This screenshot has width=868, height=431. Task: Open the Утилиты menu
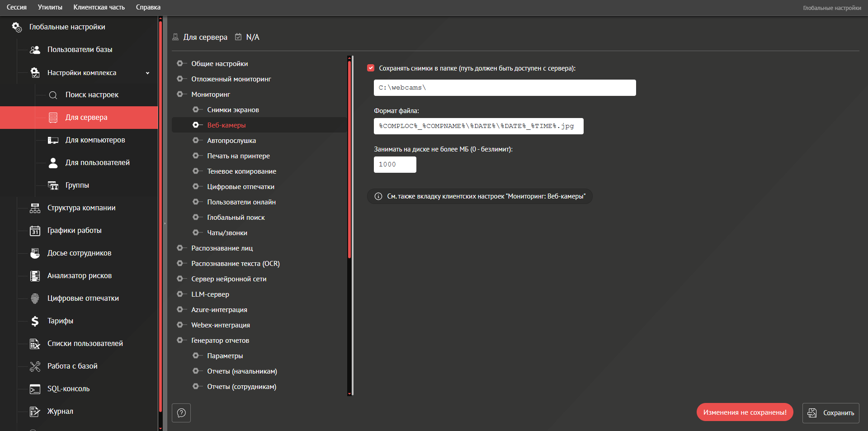coord(50,7)
